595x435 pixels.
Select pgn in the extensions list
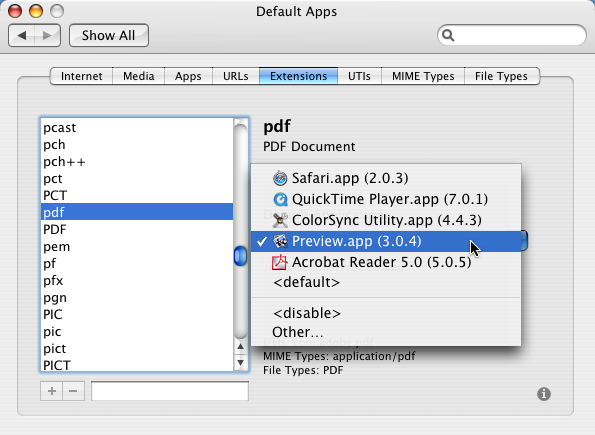click(137, 297)
